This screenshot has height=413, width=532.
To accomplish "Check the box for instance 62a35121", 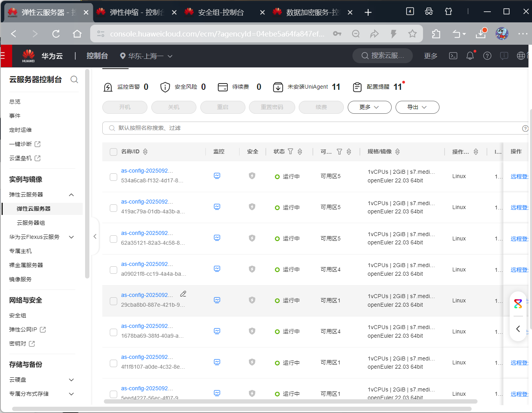I will 114,239.
